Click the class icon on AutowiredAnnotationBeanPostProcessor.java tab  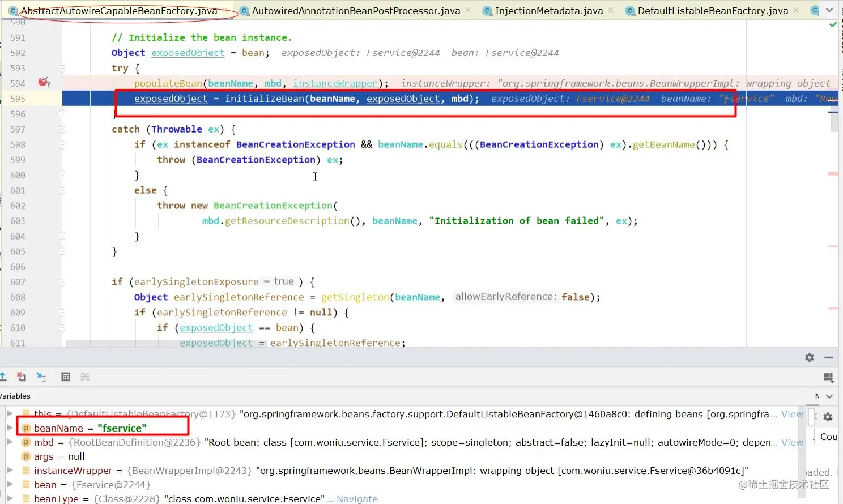tap(244, 11)
